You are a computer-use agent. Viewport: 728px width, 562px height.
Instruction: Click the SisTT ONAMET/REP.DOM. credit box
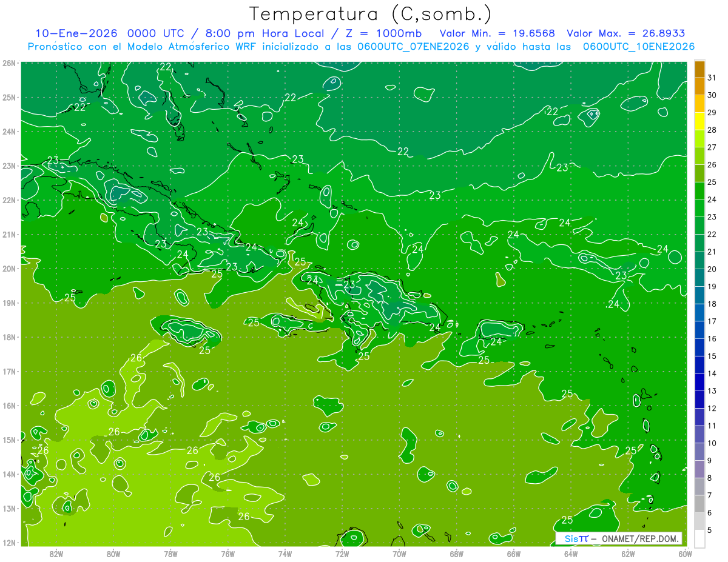618,538
